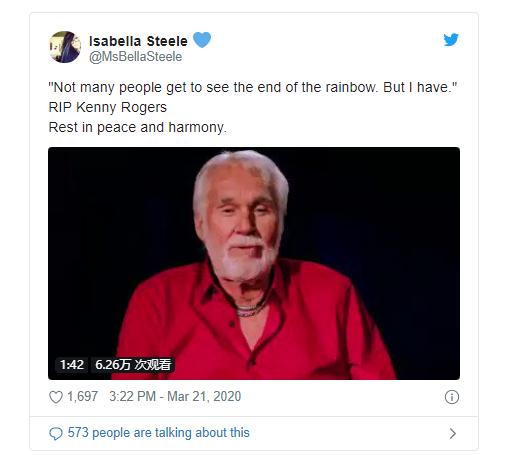509x455 pixels.
Task: Expand conversation with right chevron arrow
Action: click(x=452, y=433)
